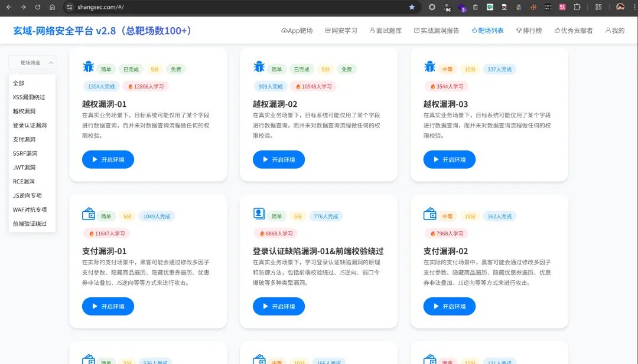This screenshot has width=638, height=364.
Task: Start environment for 登录认证缺陷漏洞-01
Action: pos(279,306)
